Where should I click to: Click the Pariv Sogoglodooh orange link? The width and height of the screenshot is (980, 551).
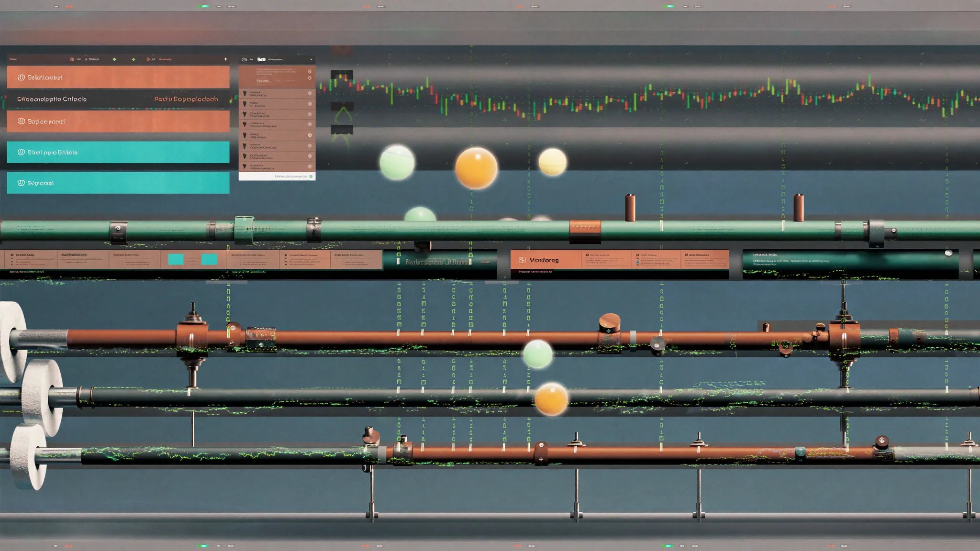click(x=186, y=99)
